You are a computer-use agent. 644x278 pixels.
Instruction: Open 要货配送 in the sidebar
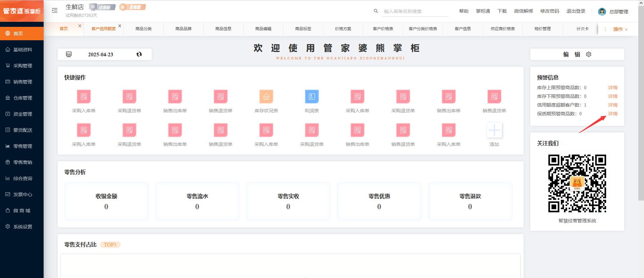22,130
